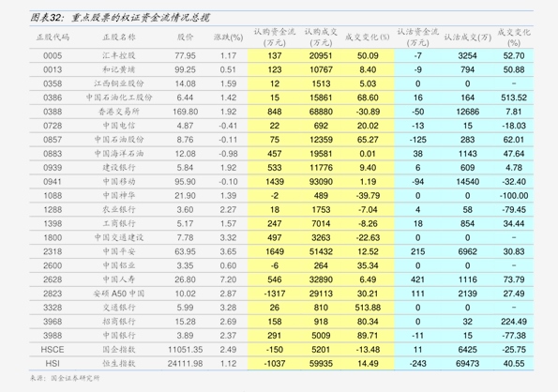Screen dimensions: 558x392
Task: Select stock name 中国平安
Action: (119, 251)
